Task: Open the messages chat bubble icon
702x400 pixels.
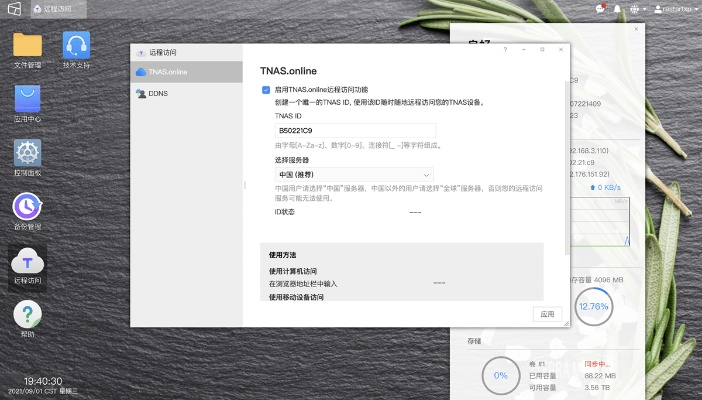Action: coord(600,9)
